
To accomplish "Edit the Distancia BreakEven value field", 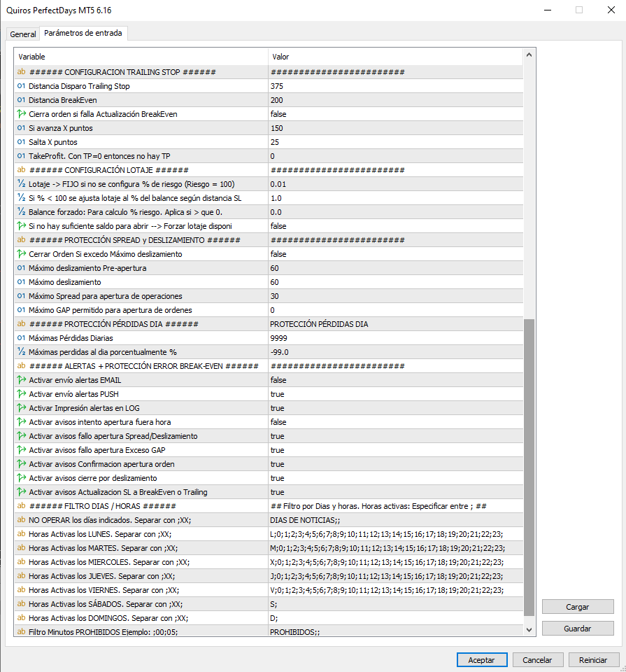I will tap(394, 100).
